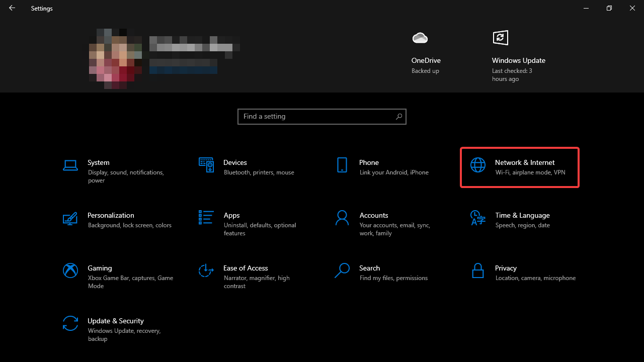Image resolution: width=644 pixels, height=362 pixels.
Task: Open Devices settings via its icon
Action: point(206,165)
